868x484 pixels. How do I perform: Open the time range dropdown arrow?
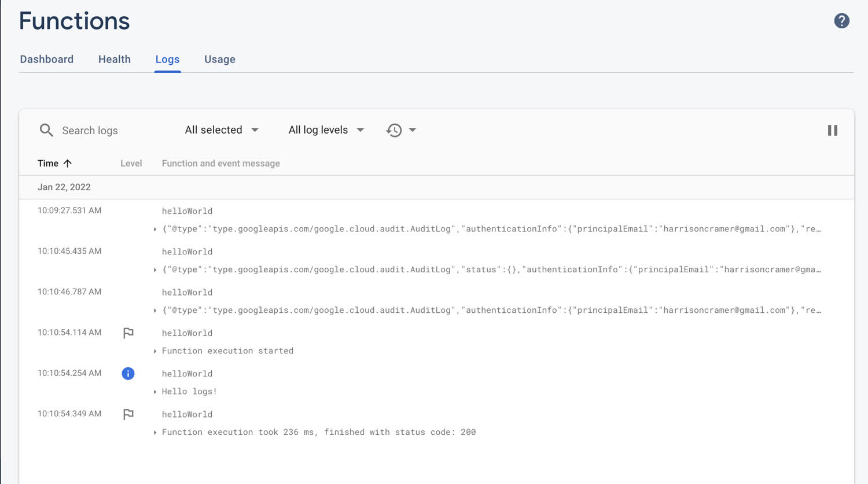click(413, 130)
